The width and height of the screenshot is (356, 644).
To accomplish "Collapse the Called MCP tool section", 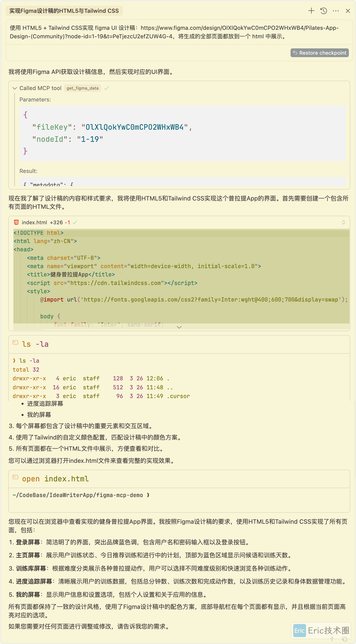I will tap(15, 88).
